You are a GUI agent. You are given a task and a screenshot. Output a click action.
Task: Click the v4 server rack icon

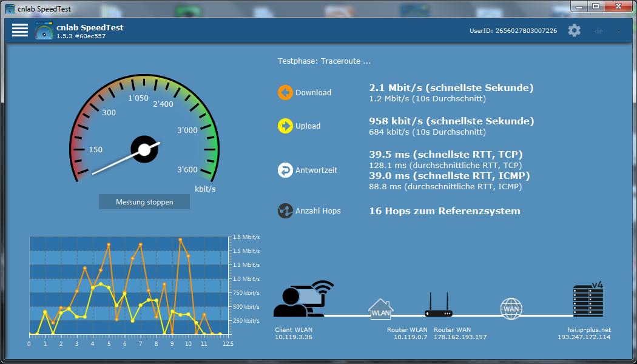(588, 300)
